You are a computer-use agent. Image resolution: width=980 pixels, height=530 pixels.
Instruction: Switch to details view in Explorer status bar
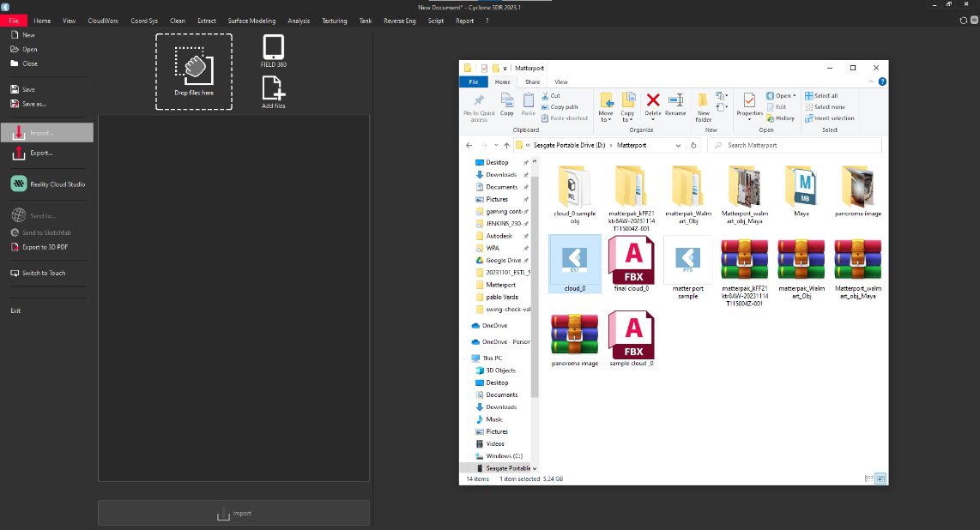[x=868, y=479]
